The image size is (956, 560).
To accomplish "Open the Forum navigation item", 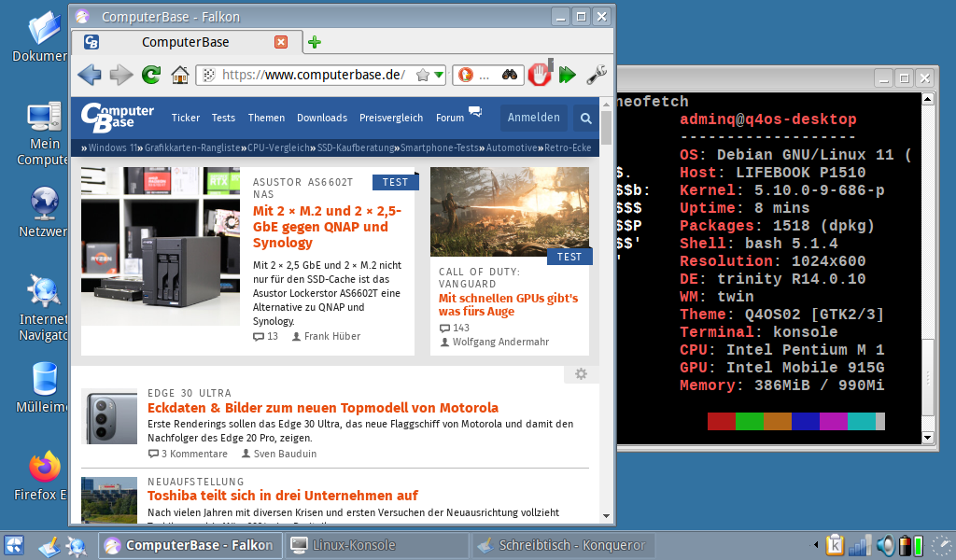I will pos(450,118).
